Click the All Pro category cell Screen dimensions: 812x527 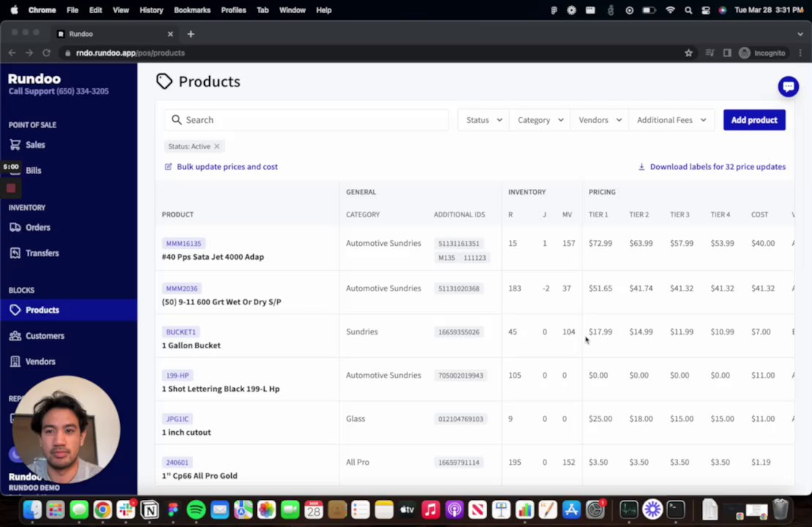pyautogui.click(x=357, y=462)
